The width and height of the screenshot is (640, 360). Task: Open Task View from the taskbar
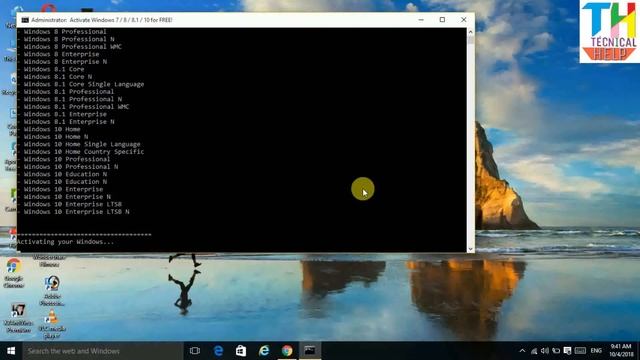coord(195,351)
